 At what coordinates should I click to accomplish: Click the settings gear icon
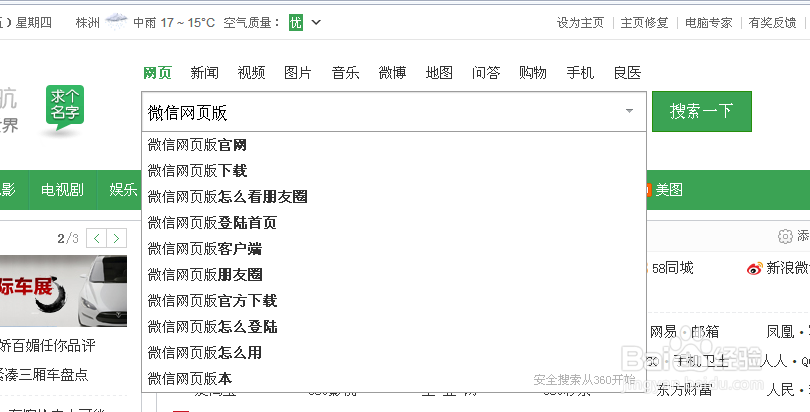pos(785,236)
